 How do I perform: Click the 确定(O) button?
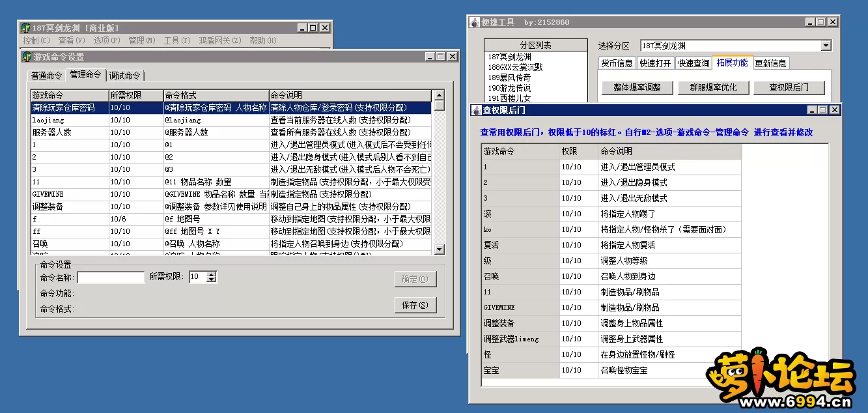click(415, 279)
